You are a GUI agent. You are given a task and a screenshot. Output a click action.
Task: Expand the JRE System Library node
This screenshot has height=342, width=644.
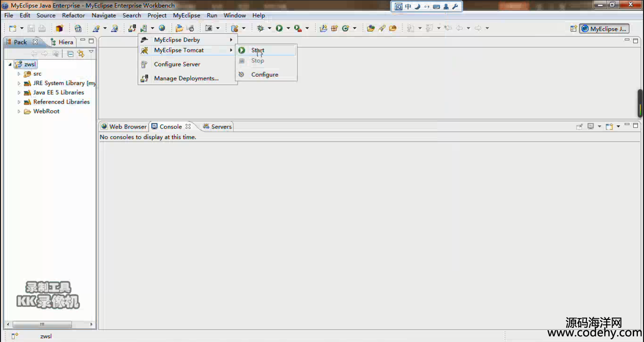19,83
